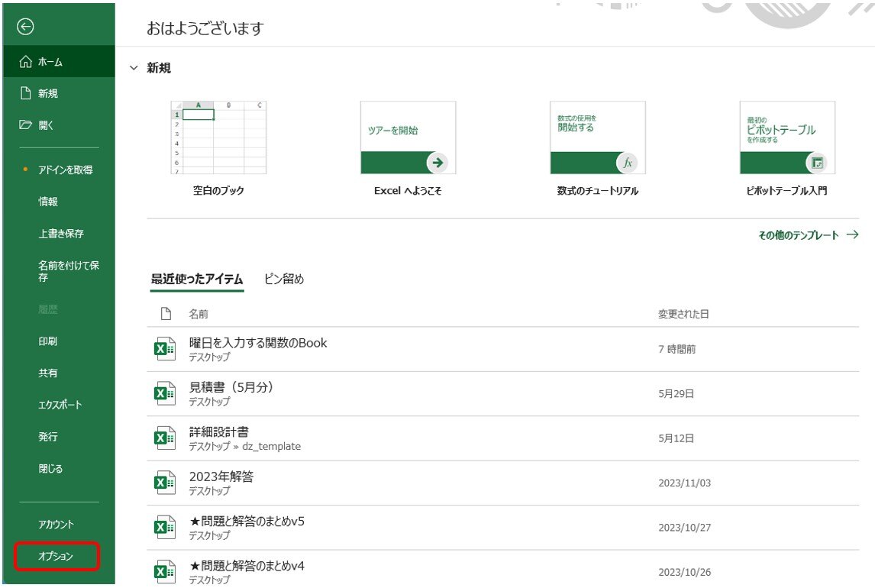Open the file 2023年解答
This screenshot has width=875, height=588.
pos(503,483)
